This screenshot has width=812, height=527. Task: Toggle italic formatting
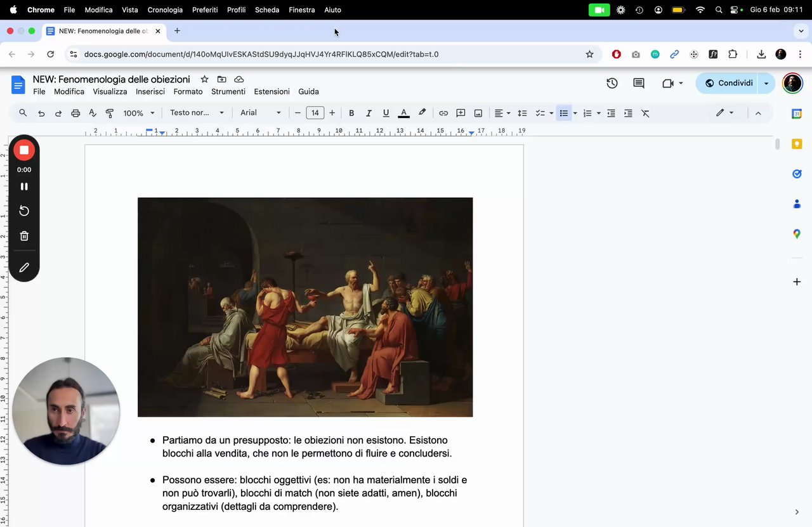(x=369, y=113)
